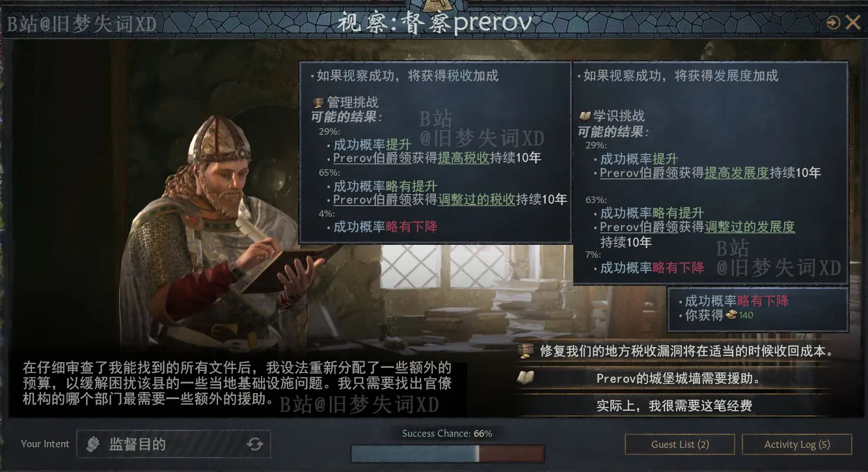Open the Activity Log (5)

(797, 444)
